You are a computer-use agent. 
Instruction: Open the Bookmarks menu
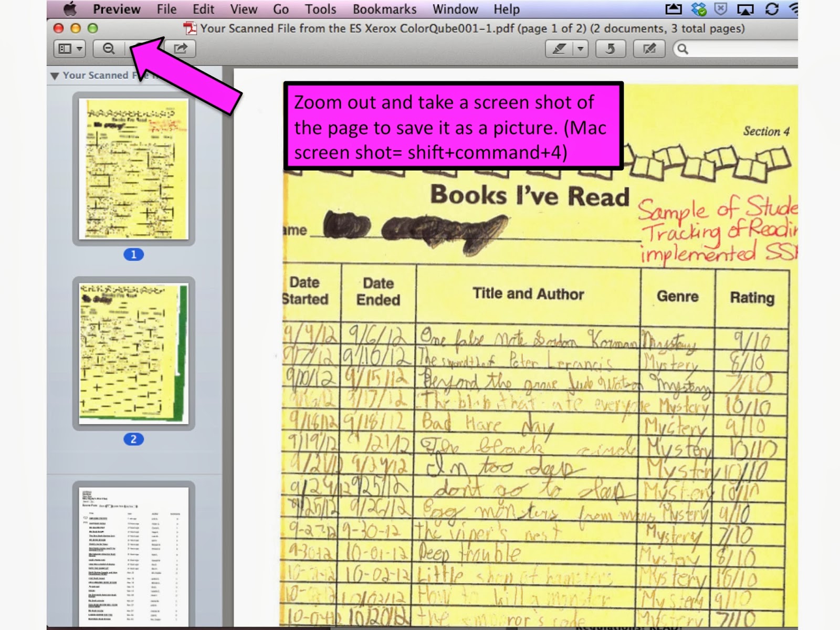click(384, 9)
